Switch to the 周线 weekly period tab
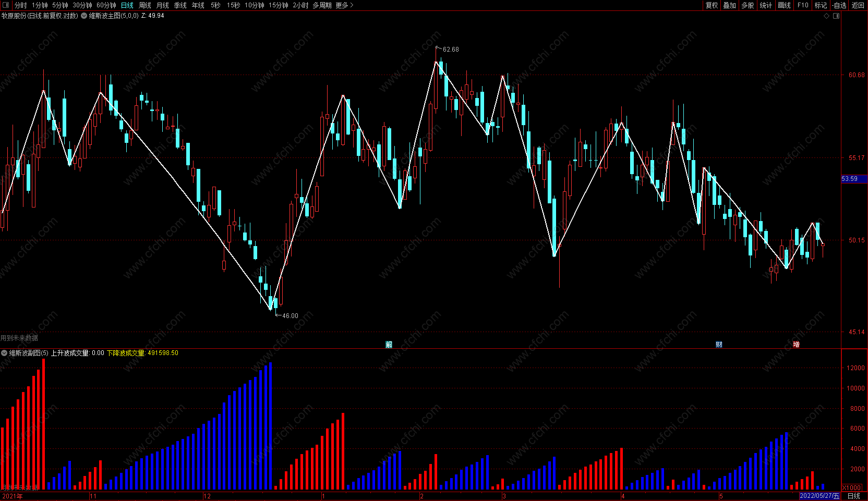Viewport: 868px width, 501px height. [145, 5]
